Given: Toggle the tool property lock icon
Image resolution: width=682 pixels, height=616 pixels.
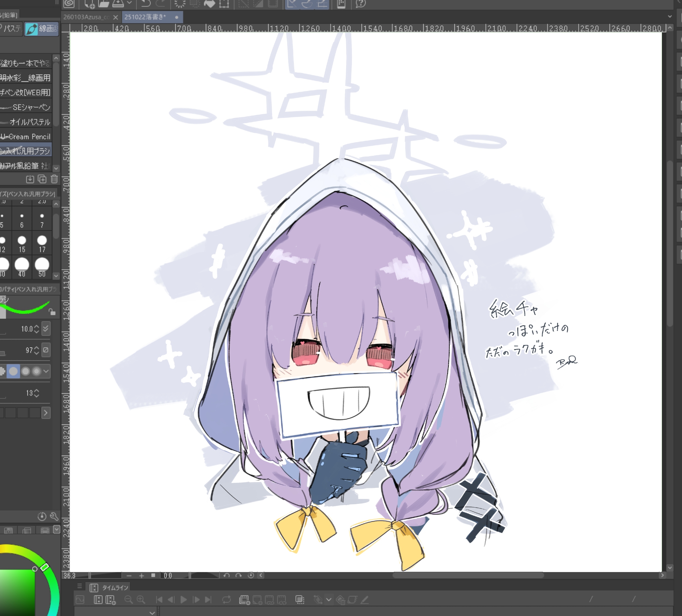Looking at the screenshot, I should point(52,312).
